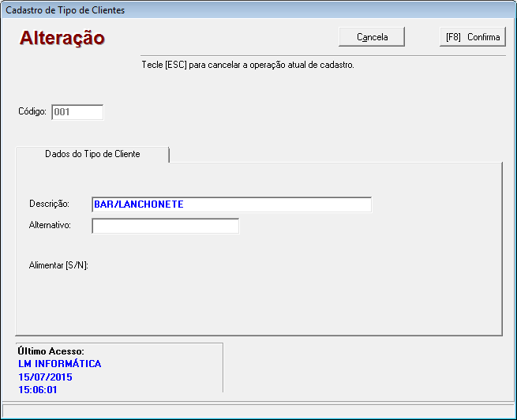Click the Código label
The image size is (517, 420).
32,112
